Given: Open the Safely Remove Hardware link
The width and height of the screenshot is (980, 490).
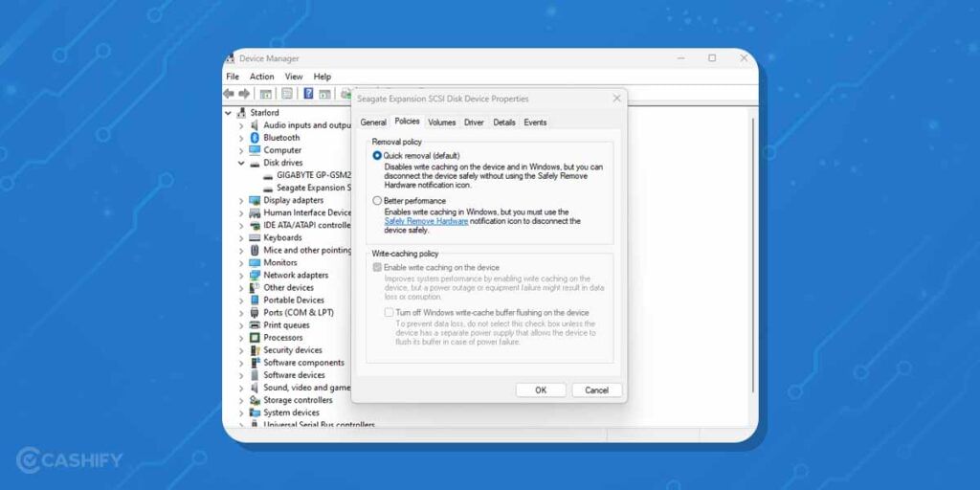Looking at the screenshot, I should (426, 221).
